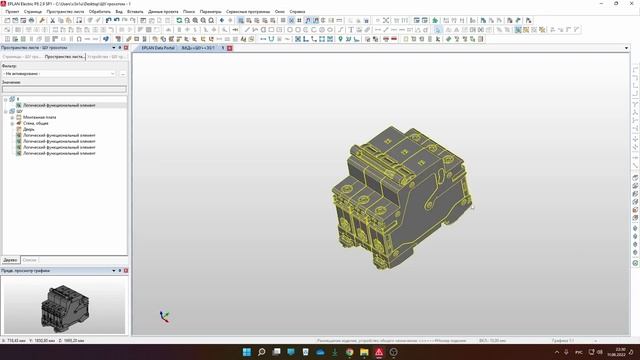Switch to the Устройства - ШУ tab
Screen dimensions: 640x360
[x=107, y=57]
